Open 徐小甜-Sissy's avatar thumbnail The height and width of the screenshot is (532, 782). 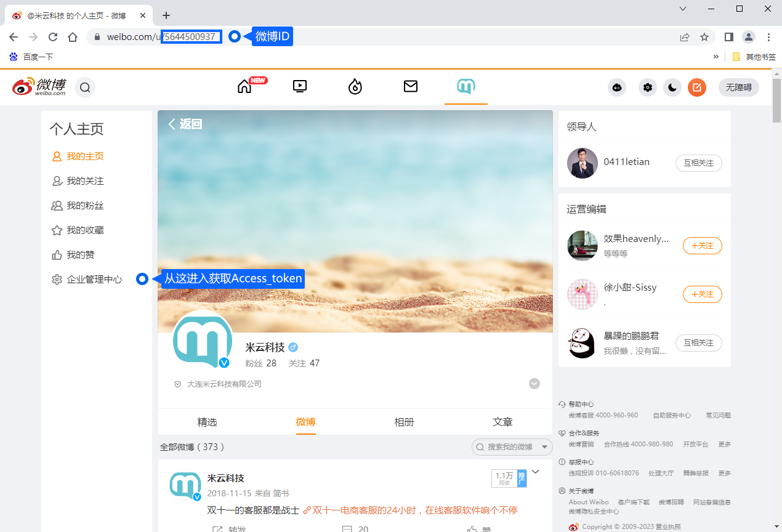(582, 294)
